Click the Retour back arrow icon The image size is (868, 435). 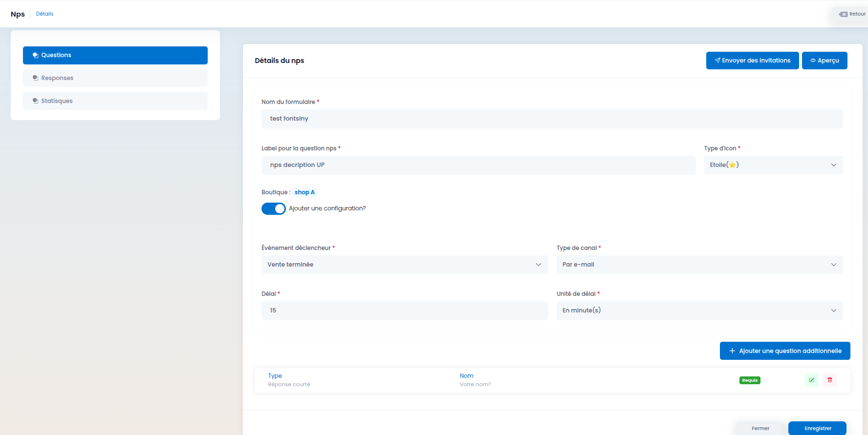(x=844, y=14)
